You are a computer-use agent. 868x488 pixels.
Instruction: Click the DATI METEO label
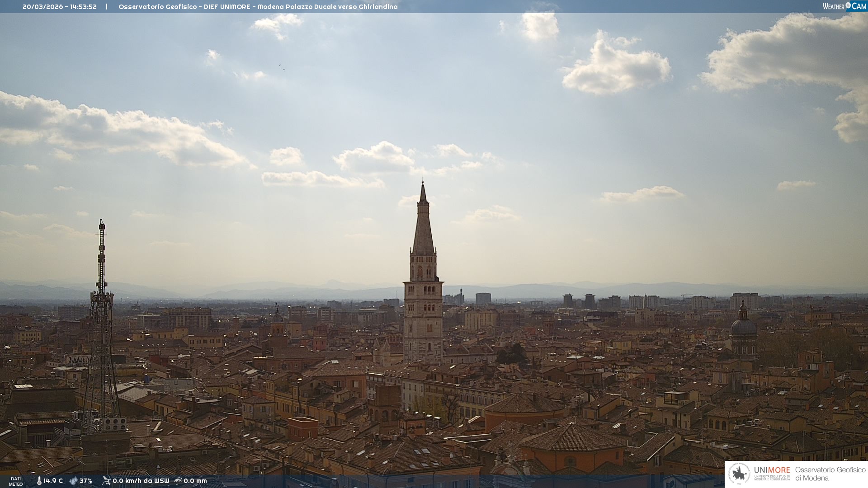[x=16, y=481]
